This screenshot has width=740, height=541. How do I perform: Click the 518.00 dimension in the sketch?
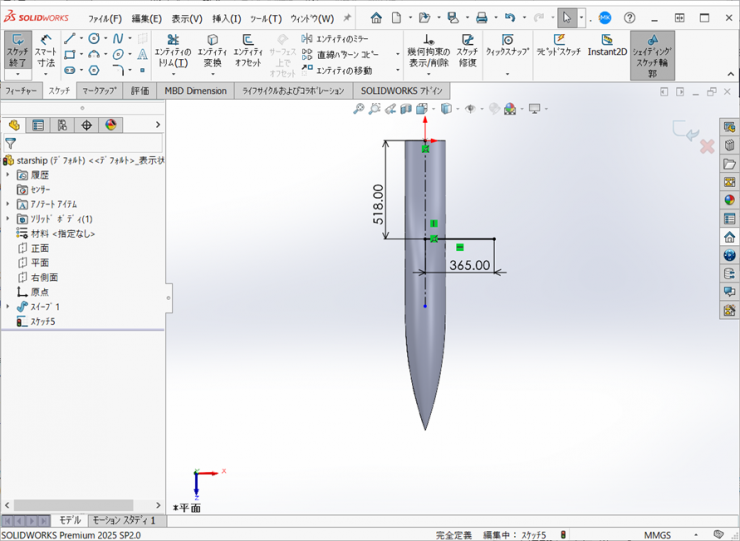378,204
